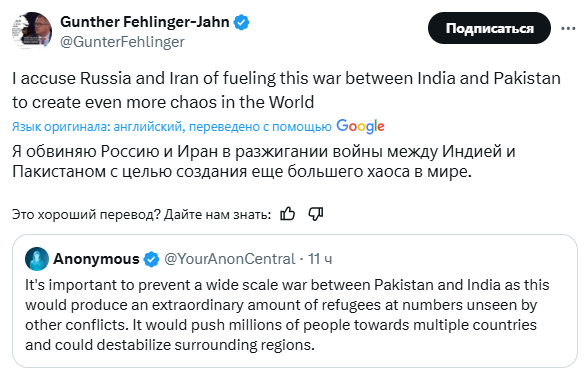Click the Google logo in translation notice

[x=360, y=126]
